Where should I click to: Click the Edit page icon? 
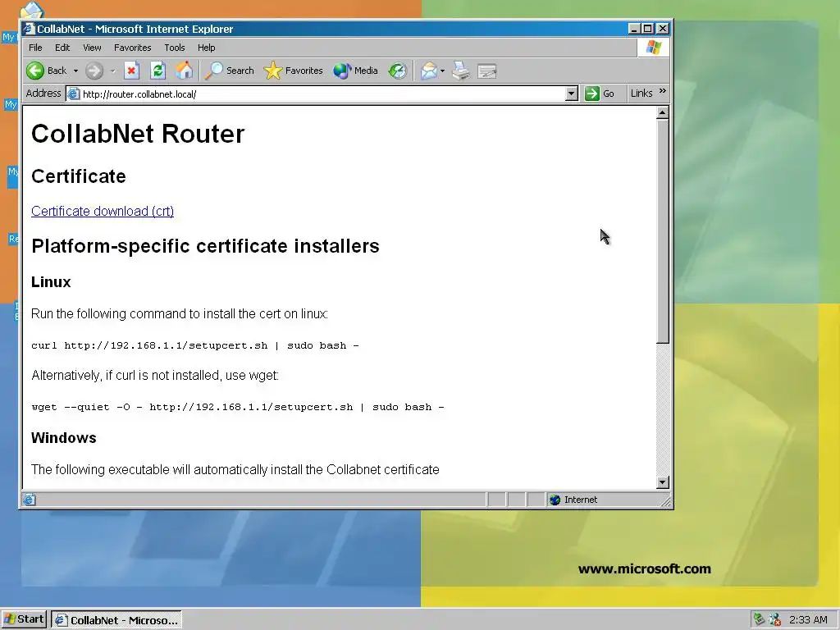[487, 71]
